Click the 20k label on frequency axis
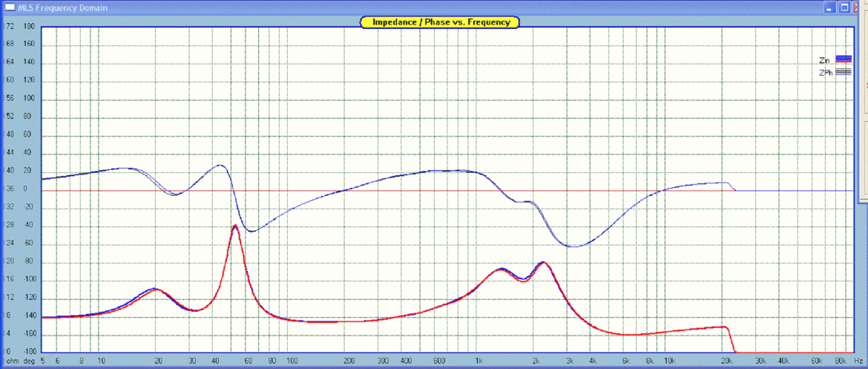The width and height of the screenshot is (868, 369). tap(726, 360)
